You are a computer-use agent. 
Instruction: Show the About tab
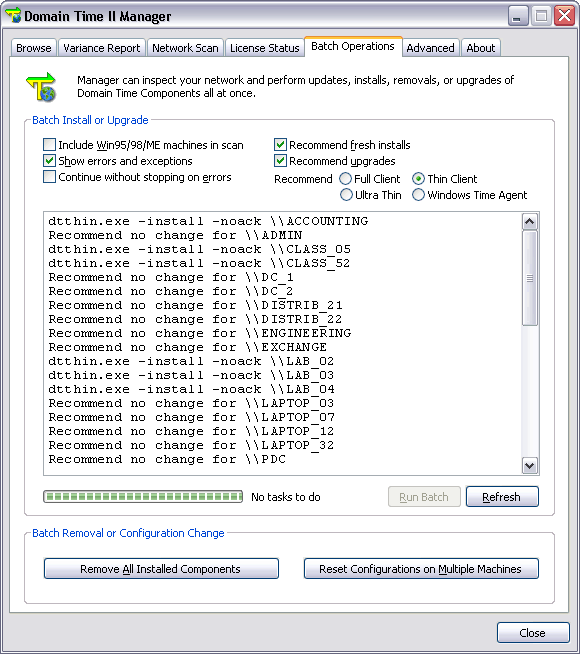pos(481,48)
